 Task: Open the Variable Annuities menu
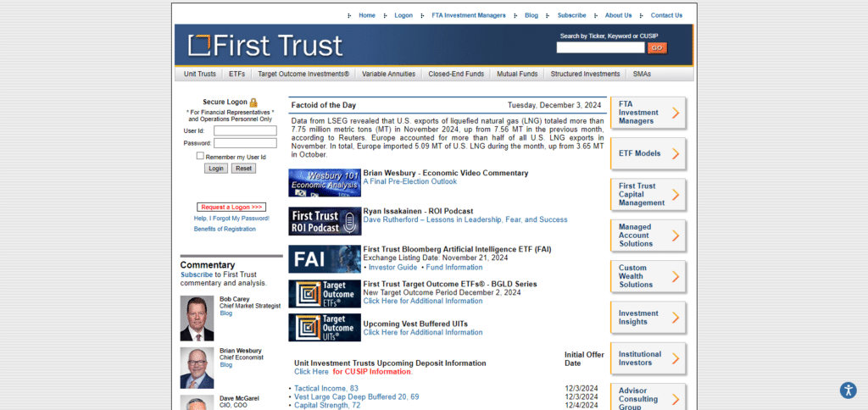(388, 74)
